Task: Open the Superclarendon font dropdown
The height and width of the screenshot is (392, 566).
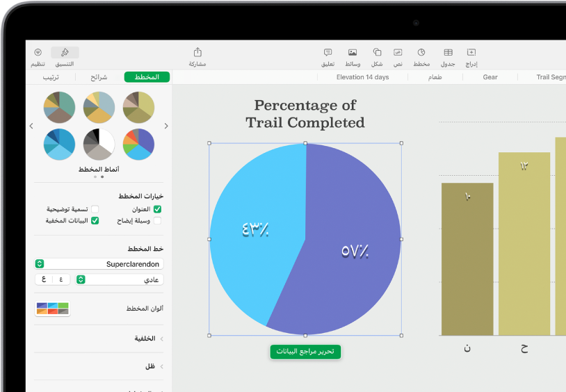Action: [x=98, y=264]
